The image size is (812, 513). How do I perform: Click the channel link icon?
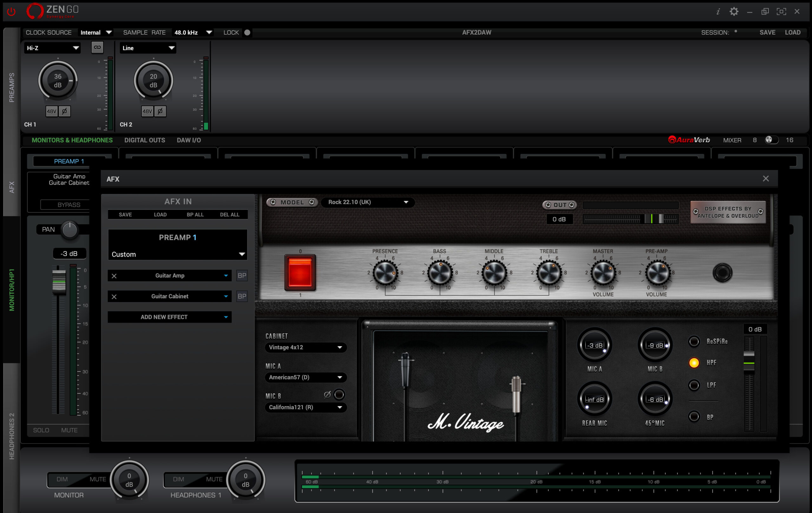point(97,47)
